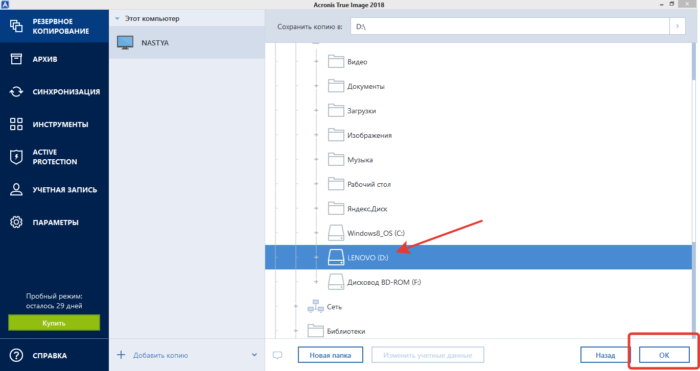Confirm with the OK button
The height and width of the screenshot is (371, 700).
point(664,355)
